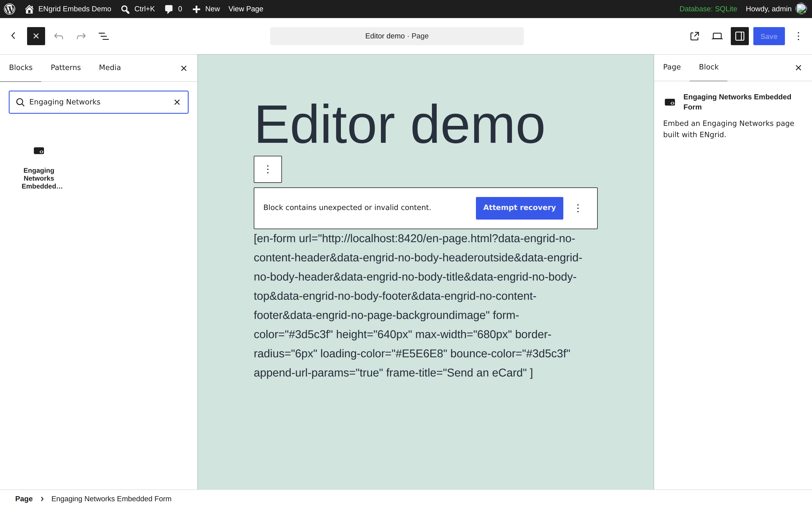Open the invalid block warning options menu
812x508 pixels.
(x=578, y=208)
